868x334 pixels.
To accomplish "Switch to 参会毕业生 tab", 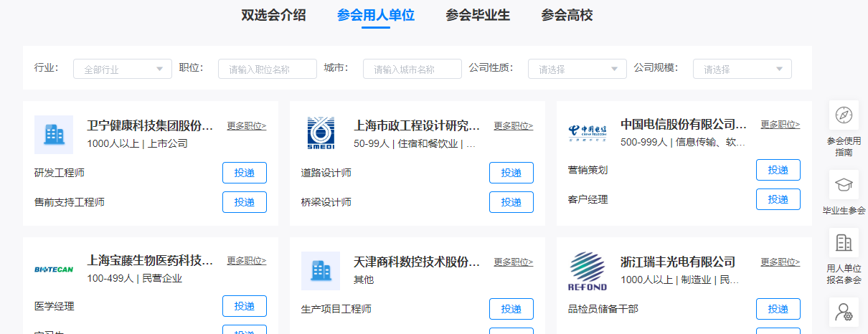I will [x=478, y=15].
